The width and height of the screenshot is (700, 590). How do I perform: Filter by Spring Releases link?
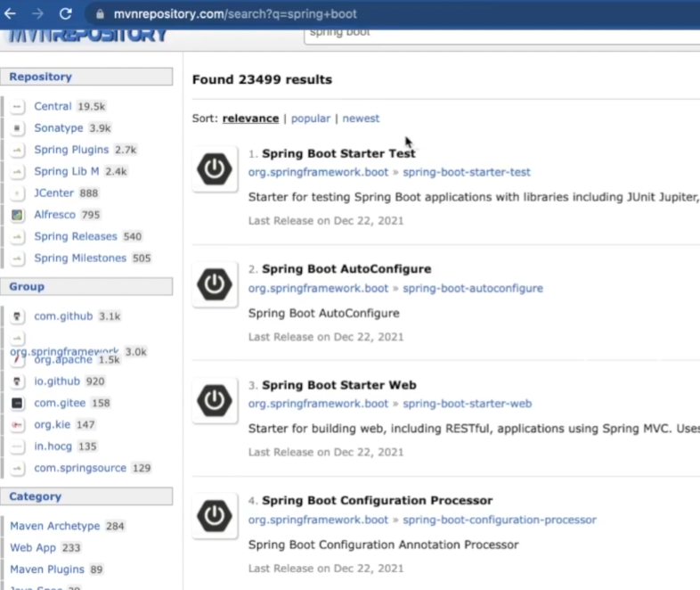coord(76,236)
